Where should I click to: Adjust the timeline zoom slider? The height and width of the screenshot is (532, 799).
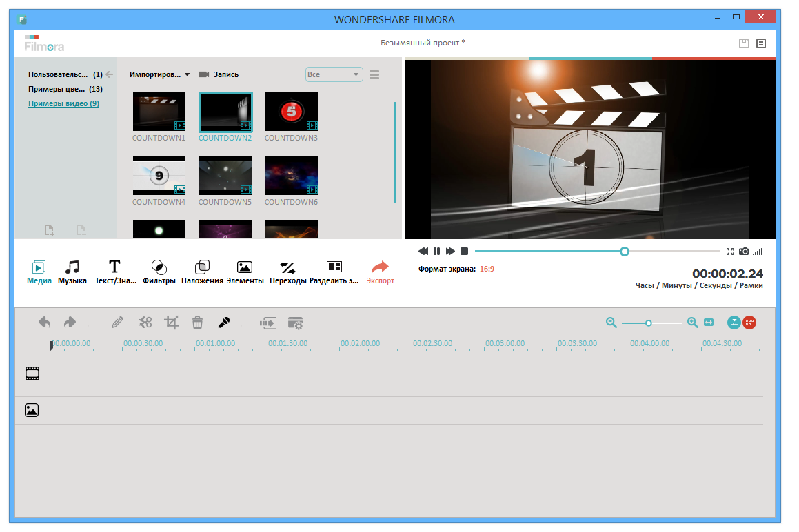(x=648, y=323)
